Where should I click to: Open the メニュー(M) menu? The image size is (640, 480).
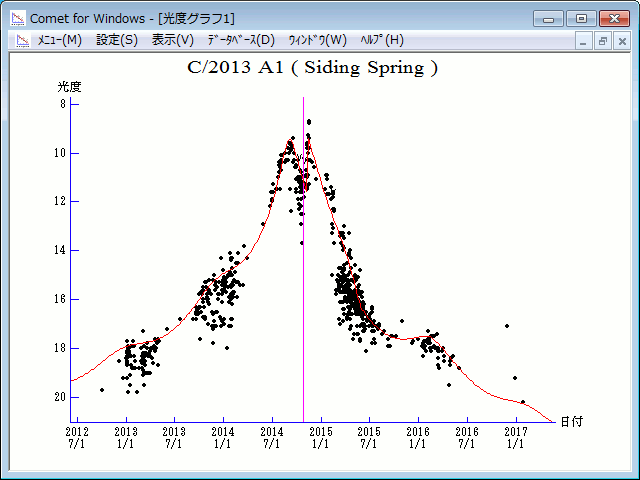pyautogui.click(x=60, y=40)
